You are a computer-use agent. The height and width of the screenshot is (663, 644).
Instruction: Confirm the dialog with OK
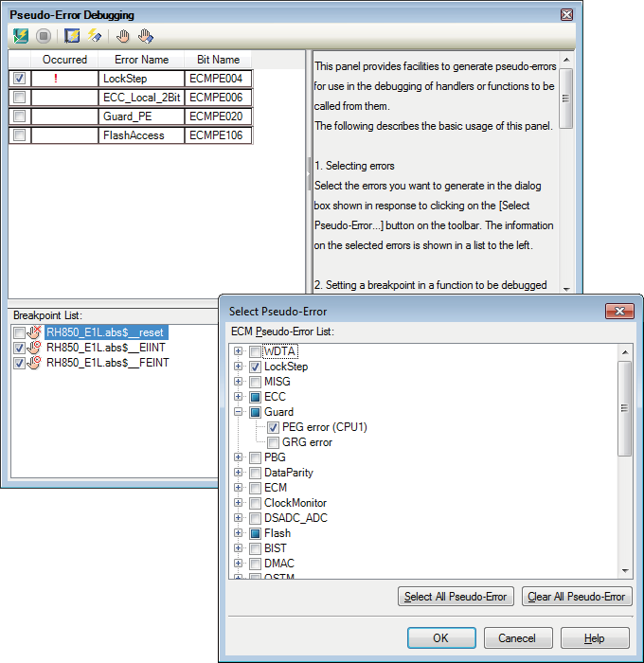pyautogui.click(x=440, y=637)
